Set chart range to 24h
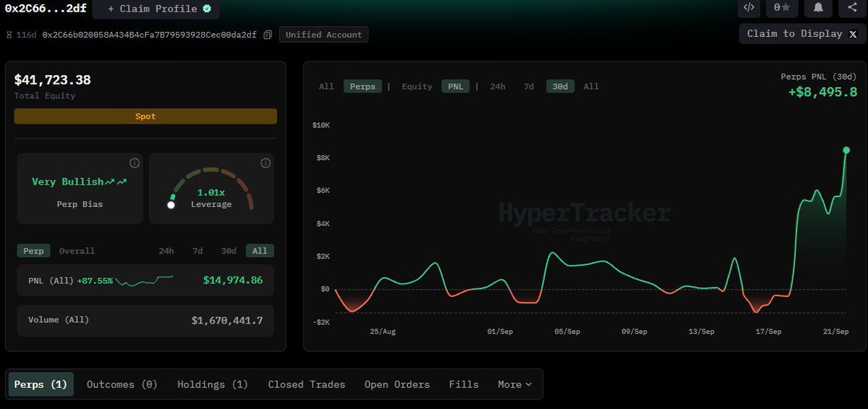868x409 pixels. (498, 86)
